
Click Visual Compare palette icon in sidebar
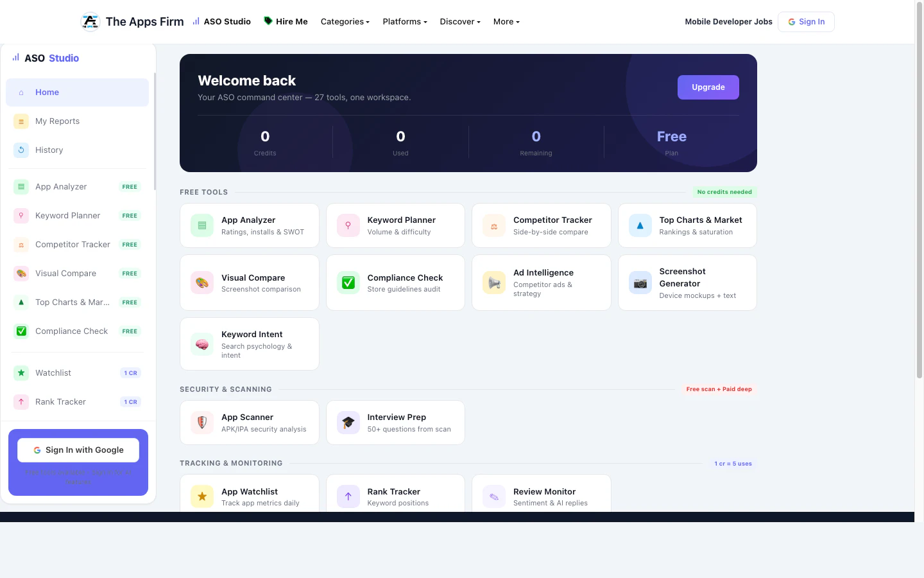click(x=21, y=274)
